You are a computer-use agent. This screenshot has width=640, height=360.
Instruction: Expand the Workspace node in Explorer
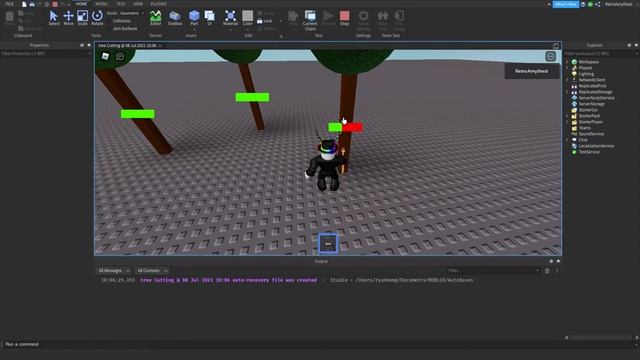coord(567,62)
